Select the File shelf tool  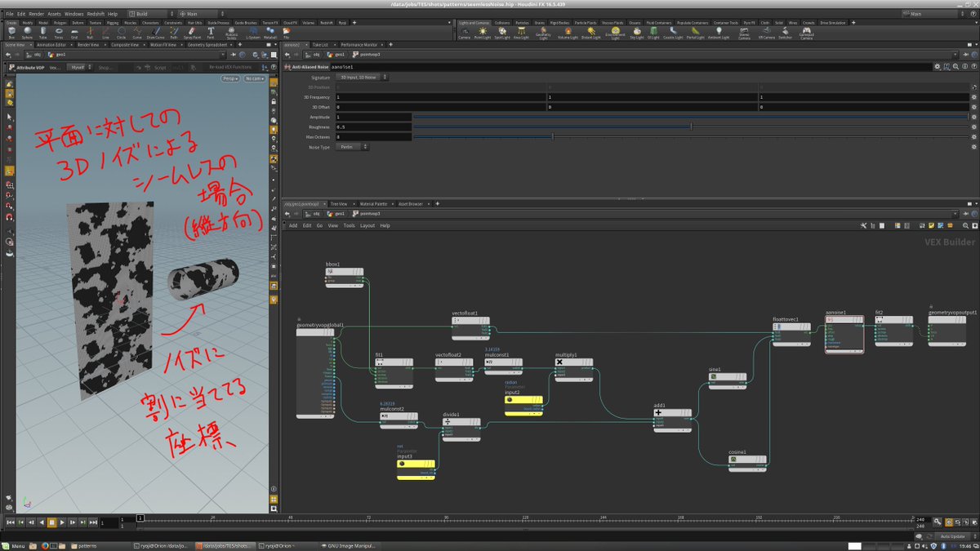coord(287,33)
